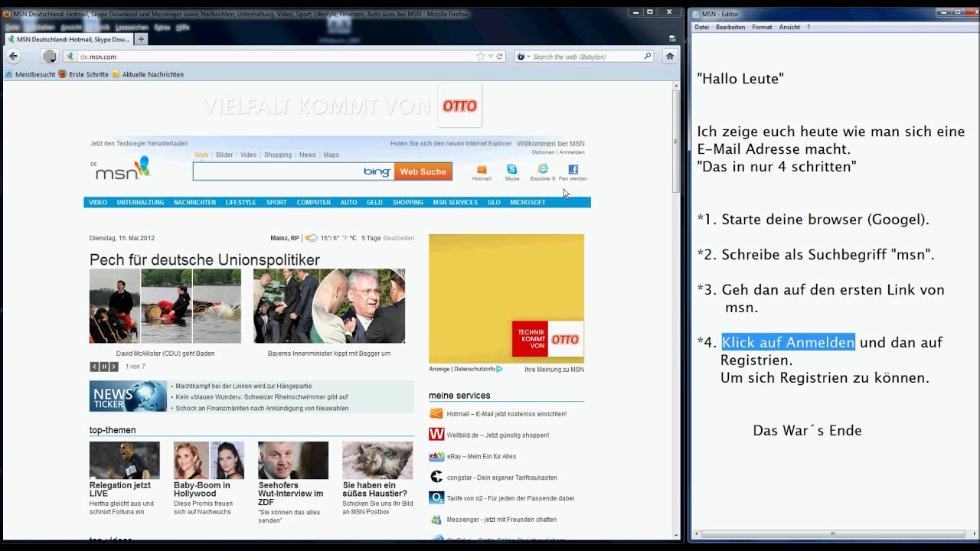Click the News Ticker globe banner
Viewport: 980px width, 551px height.
pos(128,396)
